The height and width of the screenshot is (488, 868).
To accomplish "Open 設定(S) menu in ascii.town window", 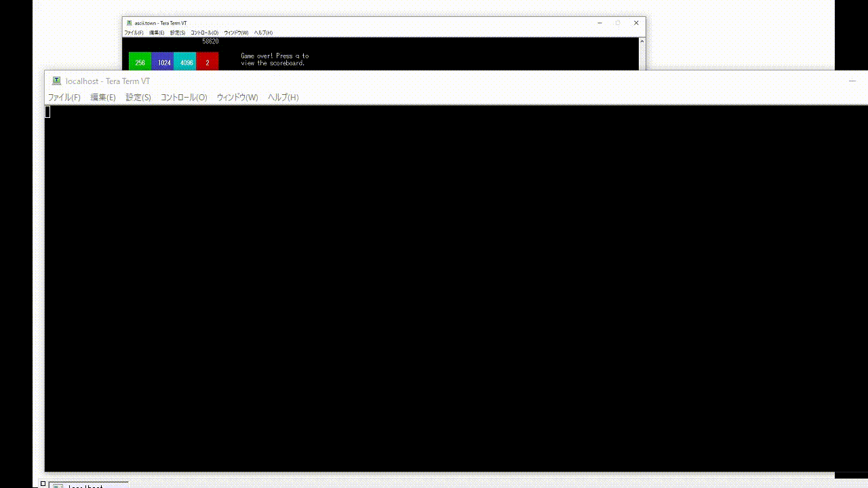I will tap(178, 33).
